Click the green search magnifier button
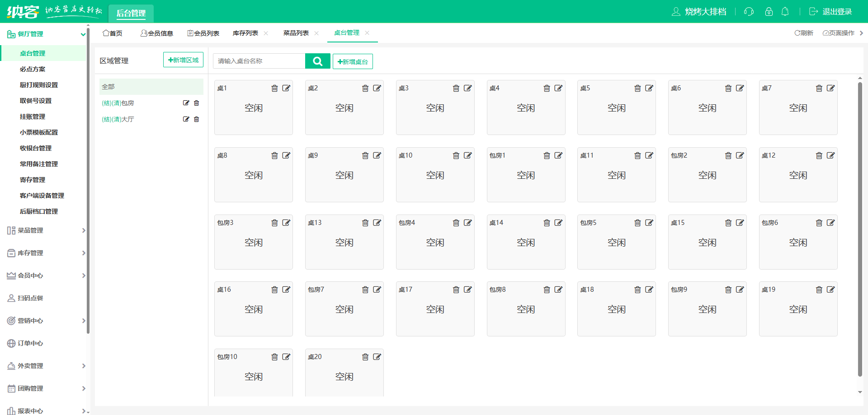 [x=317, y=61]
